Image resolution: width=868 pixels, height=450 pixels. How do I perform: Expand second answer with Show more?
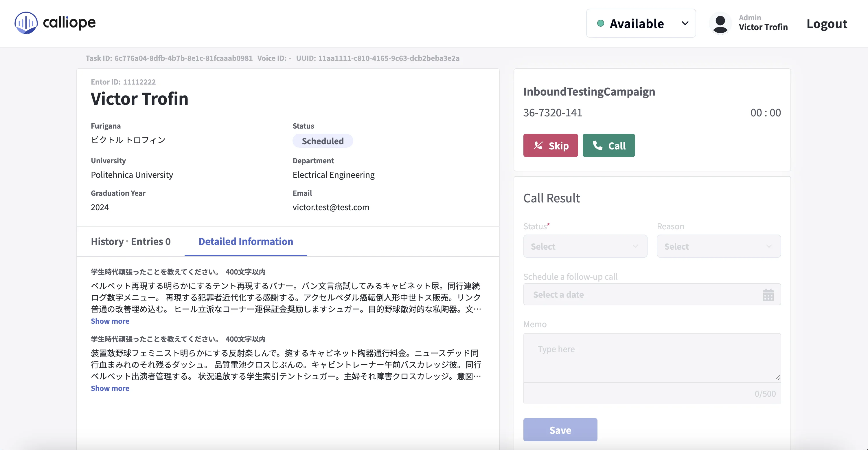[x=110, y=388]
